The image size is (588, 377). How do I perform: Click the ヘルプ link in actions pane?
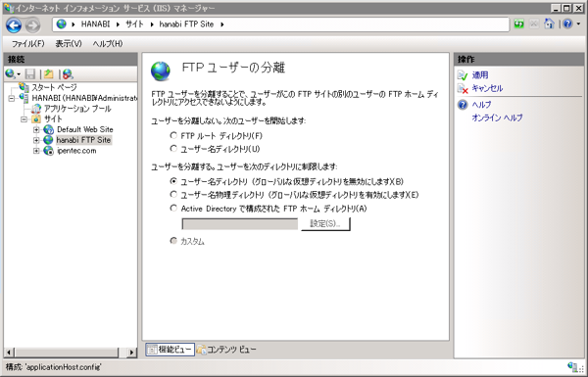[481, 105]
